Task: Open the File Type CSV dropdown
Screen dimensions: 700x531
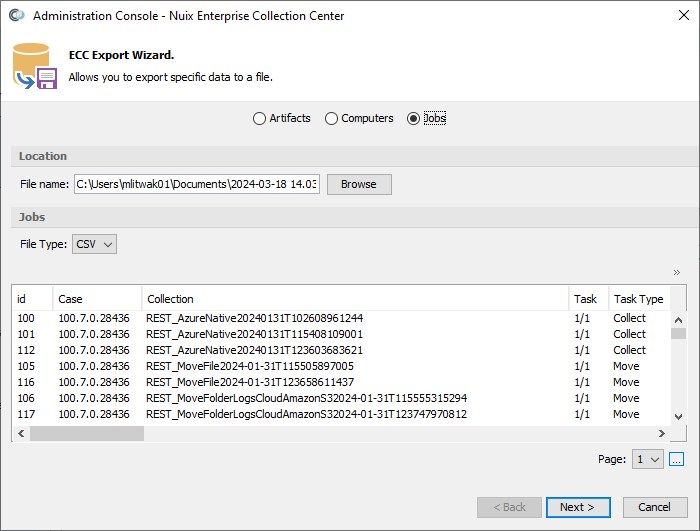Action: (95, 244)
